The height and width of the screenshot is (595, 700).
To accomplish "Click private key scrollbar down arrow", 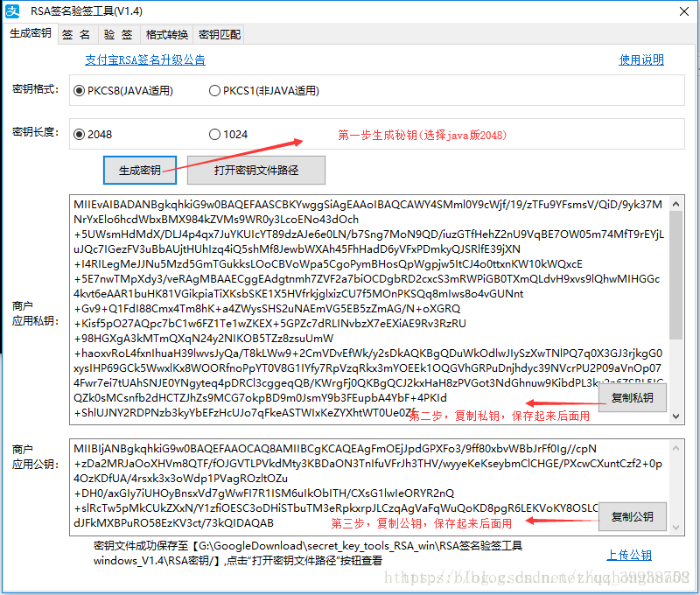I will tap(675, 416).
